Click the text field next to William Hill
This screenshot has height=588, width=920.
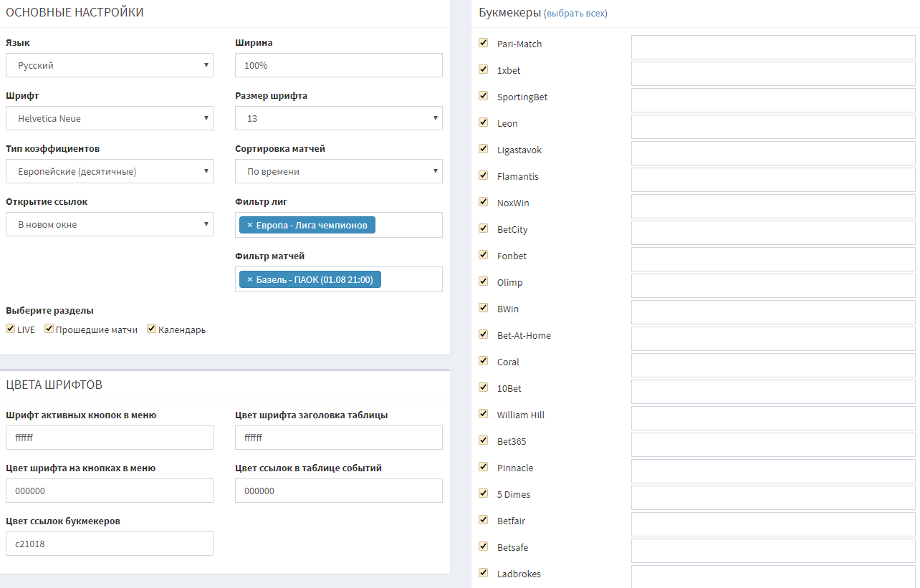(x=773, y=418)
